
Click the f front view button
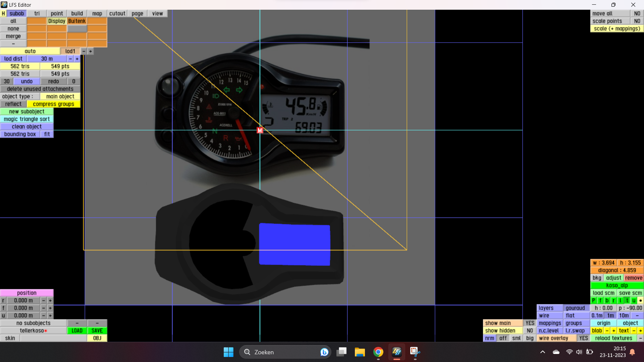click(x=600, y=301)
